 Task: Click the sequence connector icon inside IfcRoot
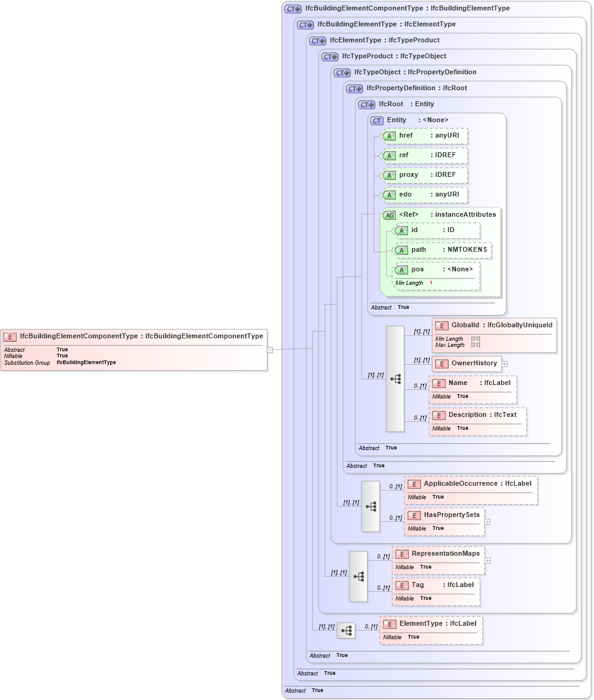click(x=395, y=379)
